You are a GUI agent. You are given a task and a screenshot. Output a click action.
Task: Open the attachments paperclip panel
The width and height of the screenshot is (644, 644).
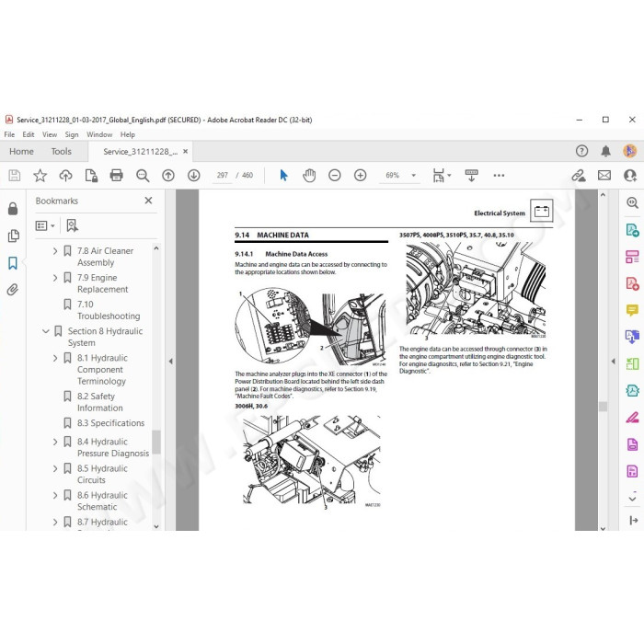point(13,290)
